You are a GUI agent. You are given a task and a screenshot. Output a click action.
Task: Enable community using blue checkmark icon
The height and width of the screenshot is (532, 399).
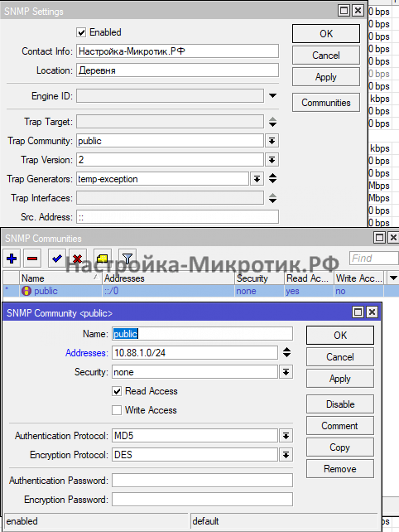coord(56,259)
